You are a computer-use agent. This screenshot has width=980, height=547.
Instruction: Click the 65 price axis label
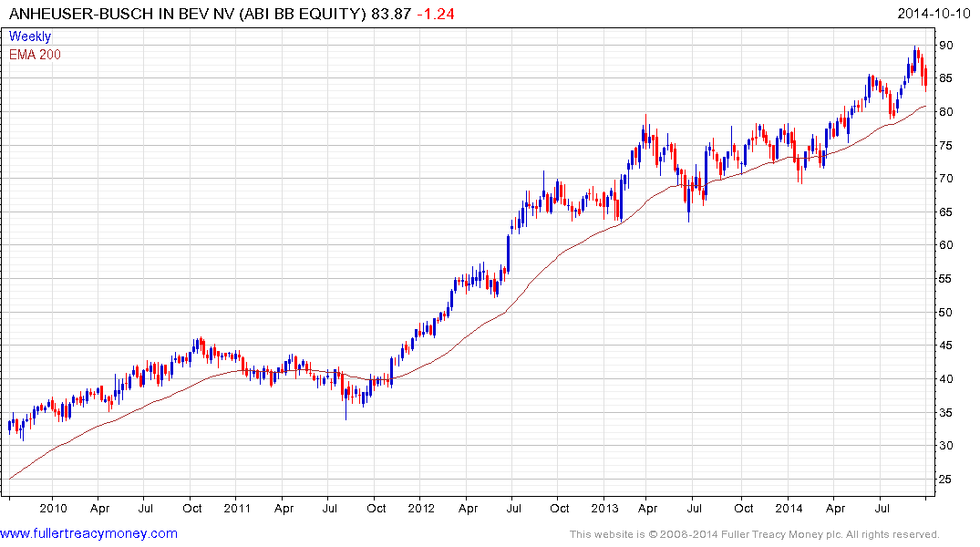tap(945, 212)
